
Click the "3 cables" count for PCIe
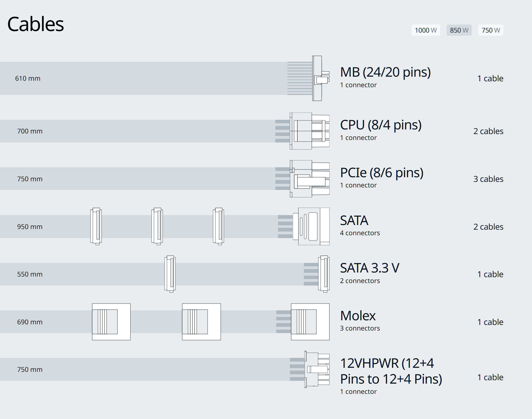pos(488,179)
